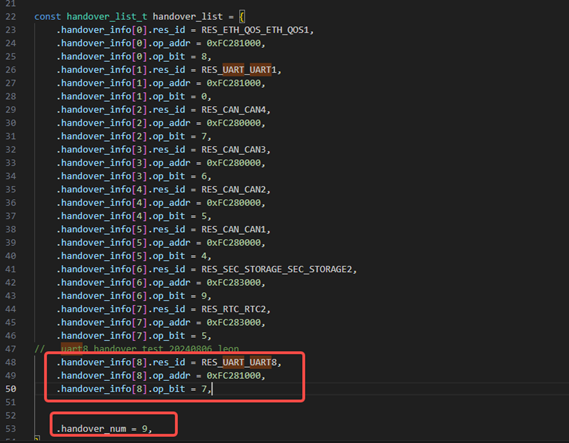Click handover_info[6].op_bit line 43
This screenshot has height=443, width=569.
pos(134,296)
